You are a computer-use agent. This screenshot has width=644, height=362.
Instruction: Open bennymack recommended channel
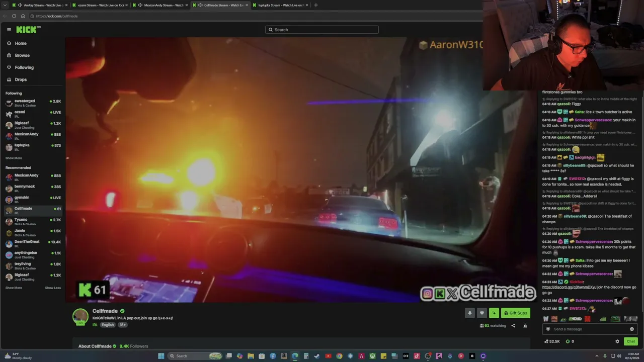pyautogui.click(x=33, y=189)
